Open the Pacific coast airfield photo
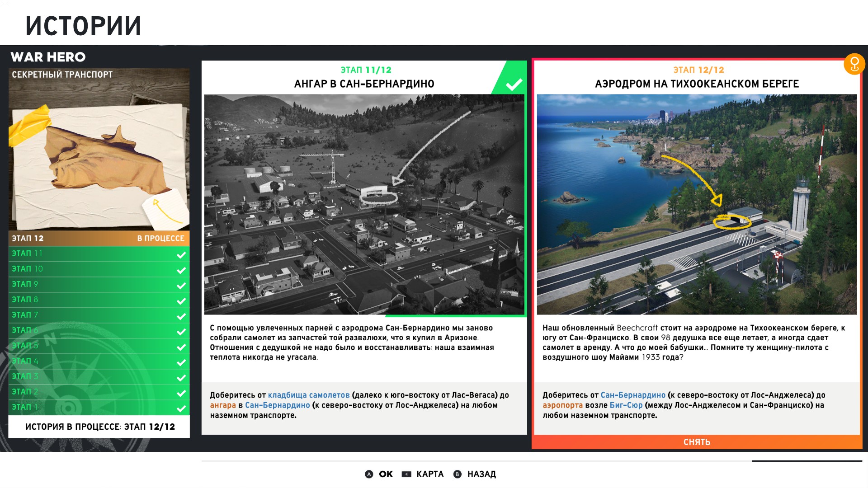Viewport: 868px width, 488px height. pyautogui.click(x=697, y=204)
